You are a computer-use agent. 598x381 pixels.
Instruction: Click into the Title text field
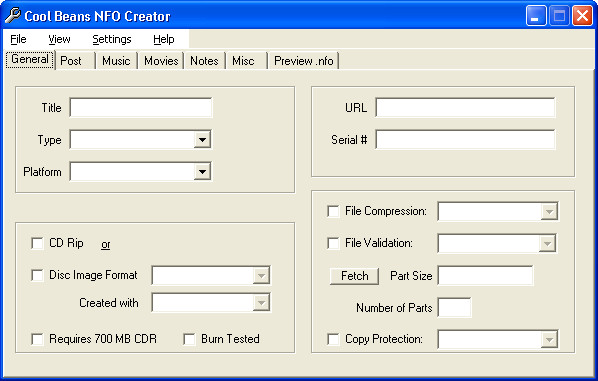point(141,108)
